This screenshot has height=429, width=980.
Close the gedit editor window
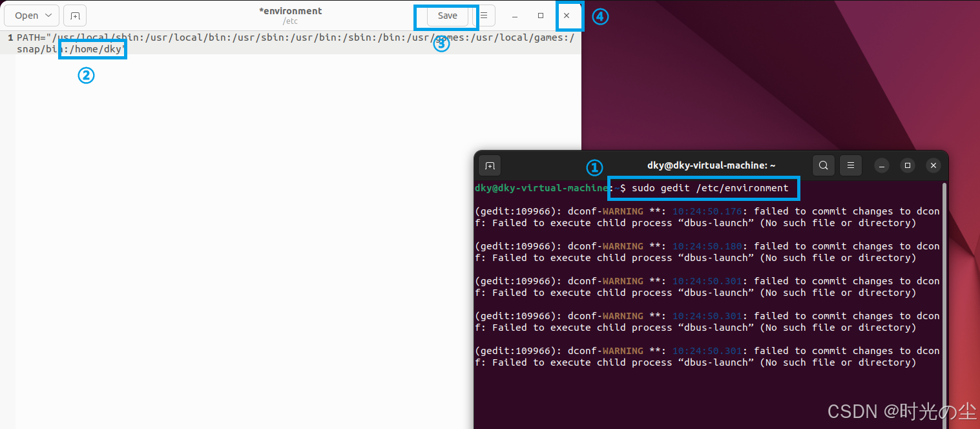tap(567, 16)
